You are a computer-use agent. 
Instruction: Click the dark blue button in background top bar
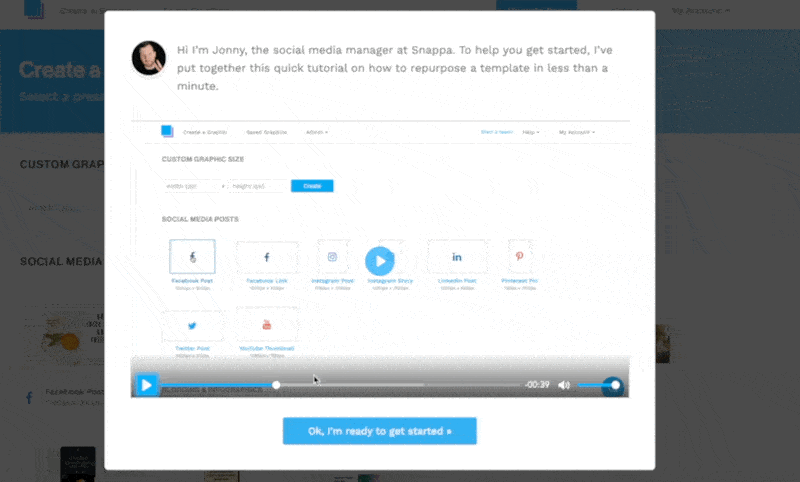[536, 5]
